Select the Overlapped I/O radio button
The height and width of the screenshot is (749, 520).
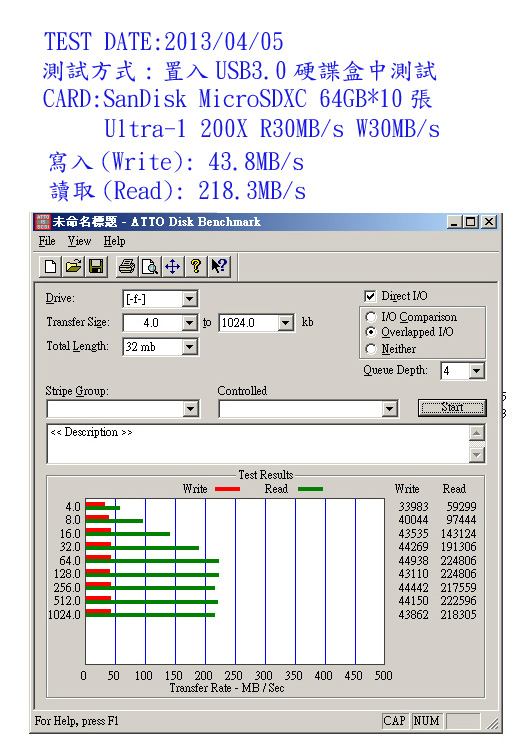371,332
